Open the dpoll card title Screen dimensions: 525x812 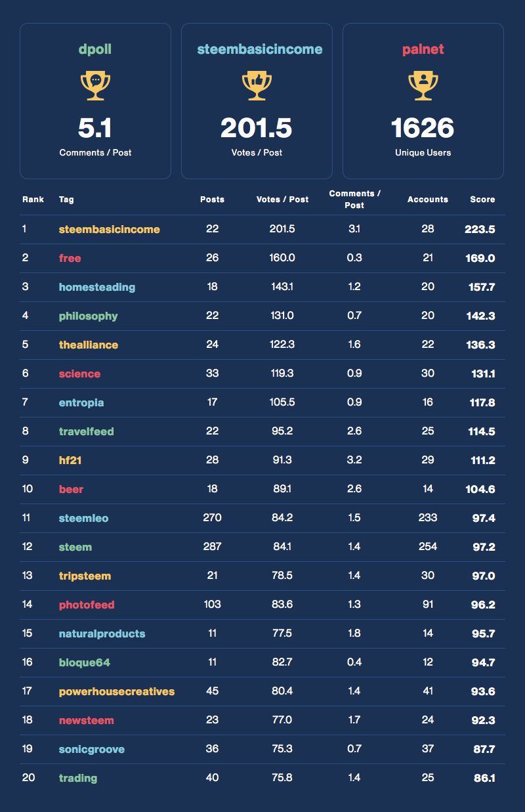click(x=95, y=50)
